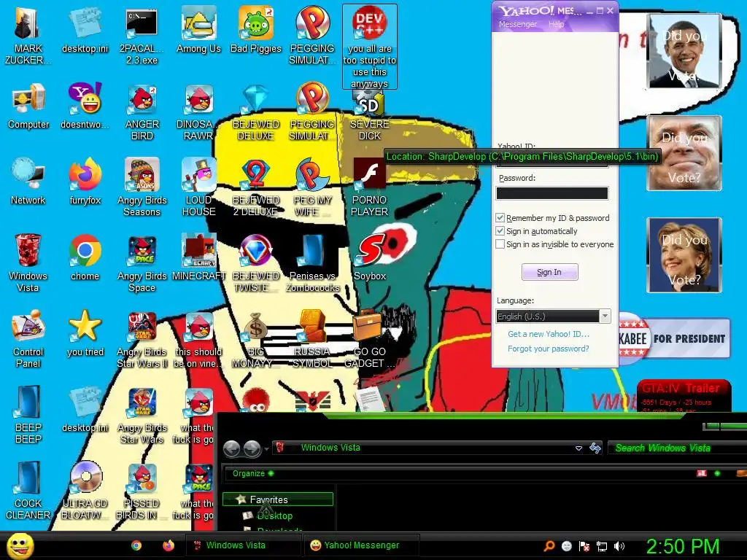Click the KABEE FOR PRESIDENT banner
The width and height of the screenshot is (747, 560).
tap(674, 338)
